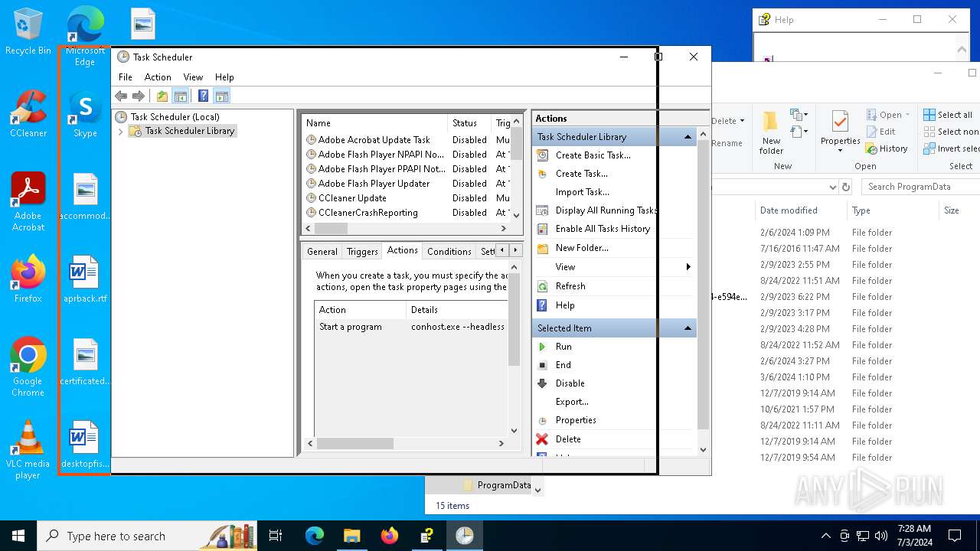Screen dimensions: 980x551
Task: Select the Skype desktop icon
Action: pyautogui.click(x=85, y=115)
